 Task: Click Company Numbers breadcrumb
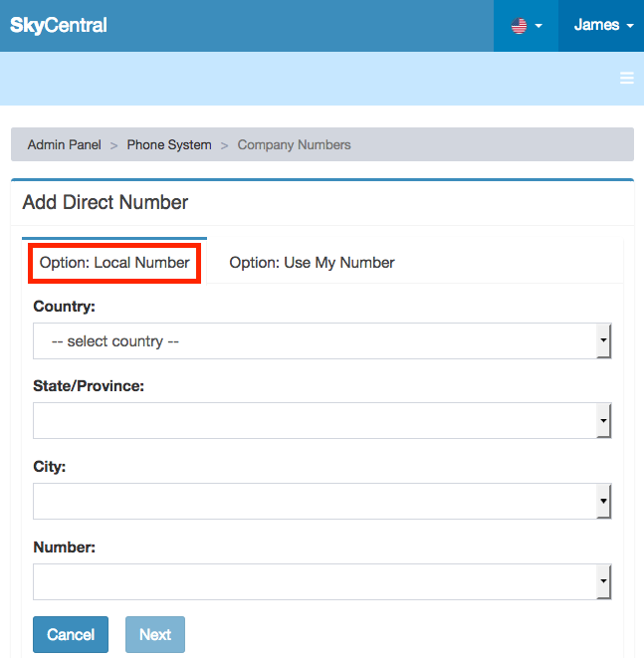pyautogui.click(x=294, y=144)
